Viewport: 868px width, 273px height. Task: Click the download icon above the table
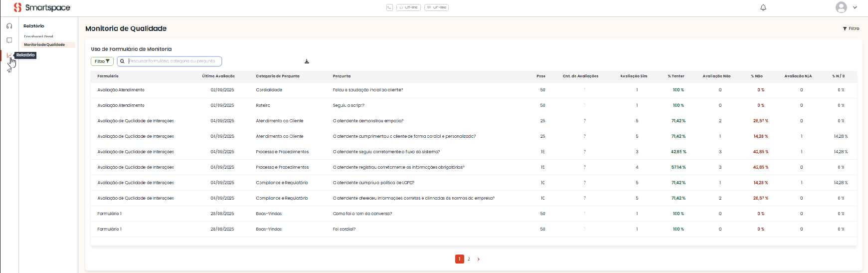coord(307,61)
